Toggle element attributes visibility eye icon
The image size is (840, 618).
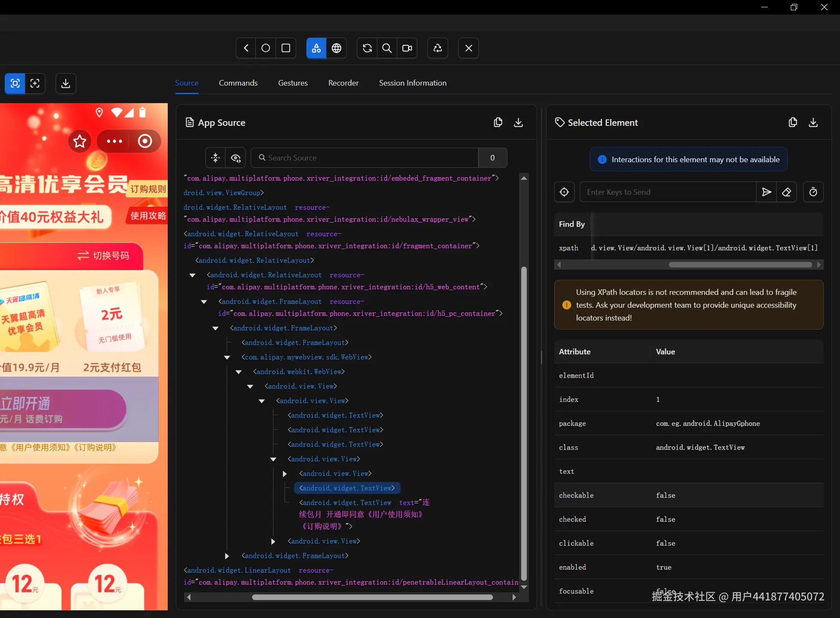(x=236, y=158)
